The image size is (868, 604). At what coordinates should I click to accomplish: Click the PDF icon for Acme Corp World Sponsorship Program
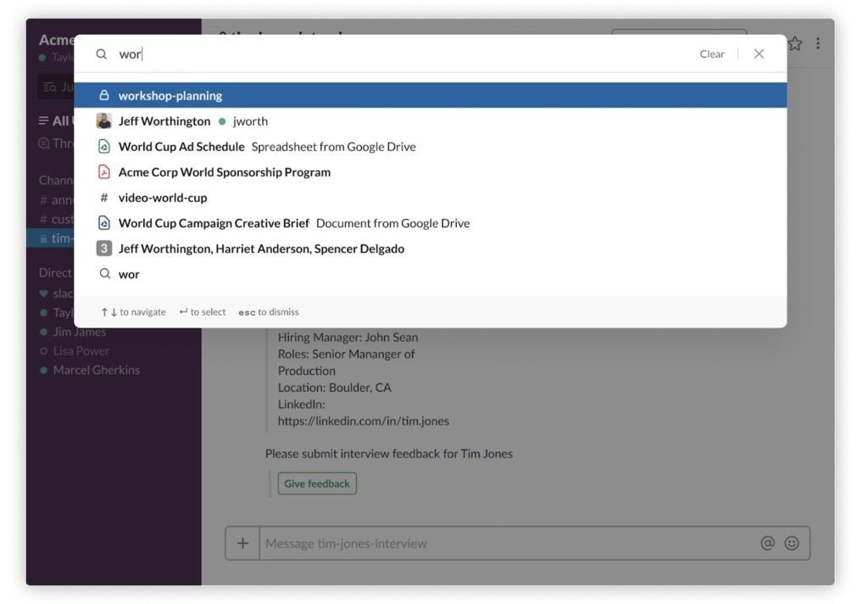pos(104,171)
